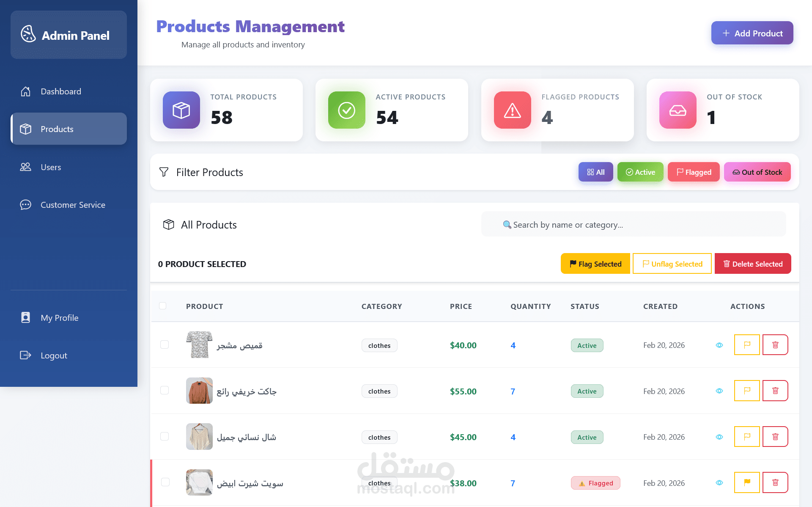Viewport: 812px width, 507px height.
Task: Open the Dashboard sidebar item
Action: 60,91
